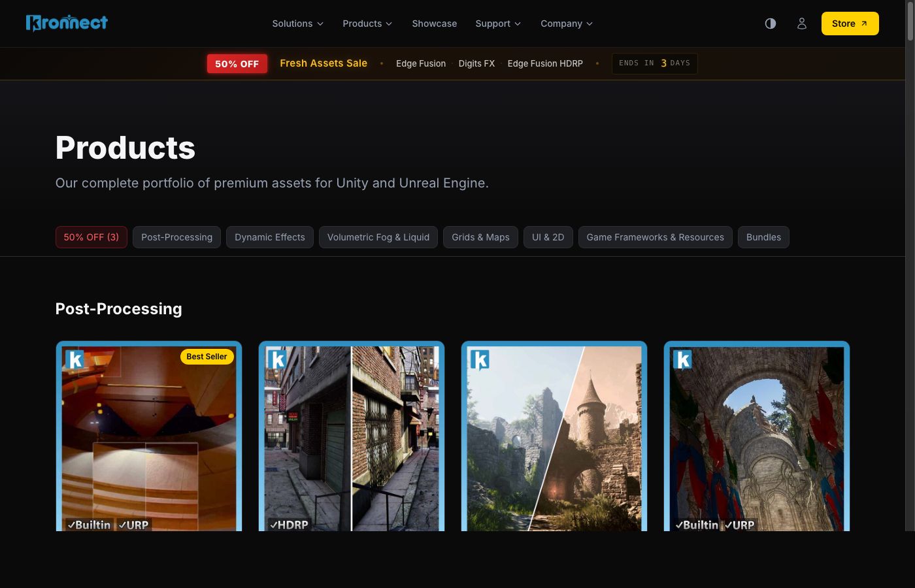Viewport: 915px width, 588px height.
Task: Click the K badge on the alleyway product card
Action: point(278,359)
